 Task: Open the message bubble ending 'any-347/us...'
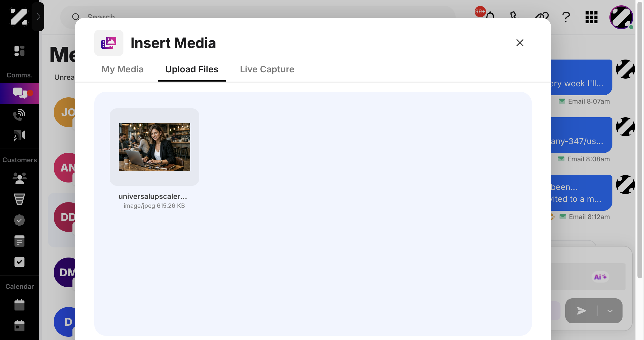[x=581, y=135]
